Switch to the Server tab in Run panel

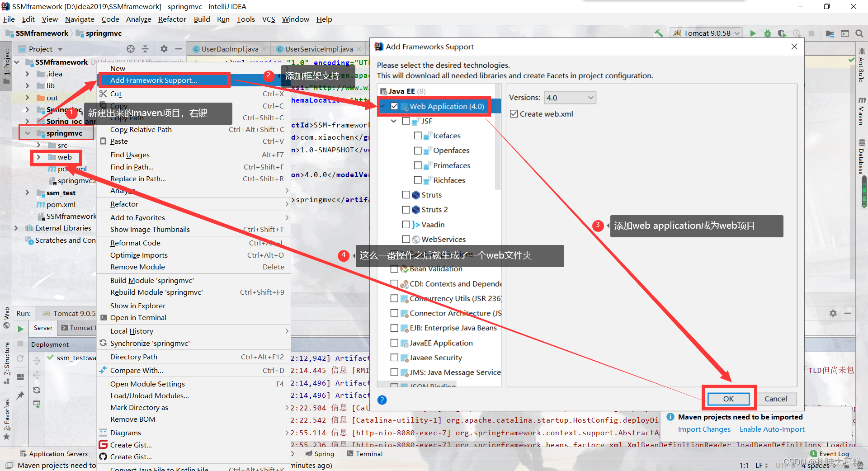[43, 328]
